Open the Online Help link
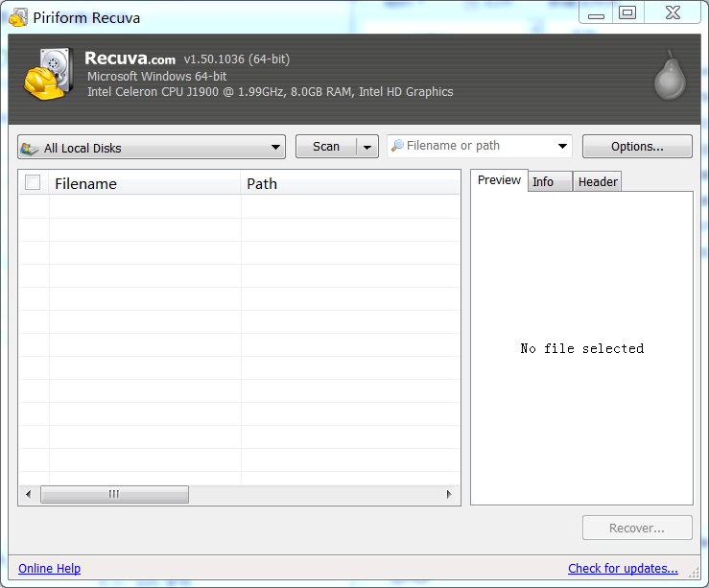 point(49,569)
